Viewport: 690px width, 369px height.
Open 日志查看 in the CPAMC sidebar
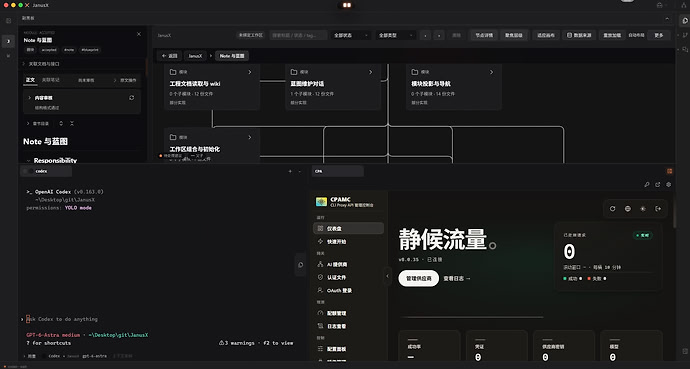[x=349, y=326]
